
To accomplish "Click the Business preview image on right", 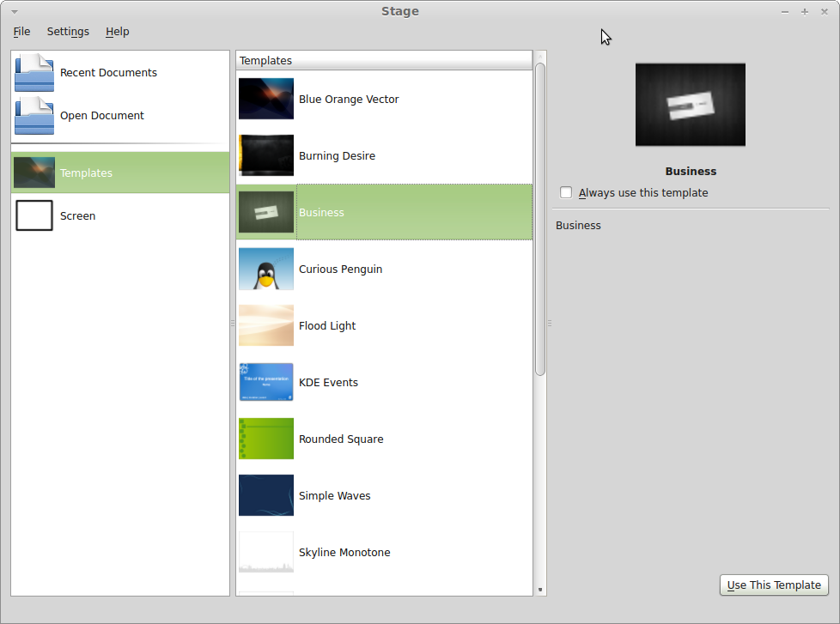I will [690, 105].
